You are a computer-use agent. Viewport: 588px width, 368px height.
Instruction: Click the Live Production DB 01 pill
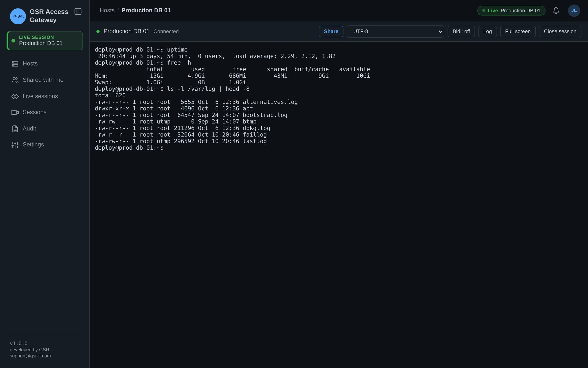[511, 11]
